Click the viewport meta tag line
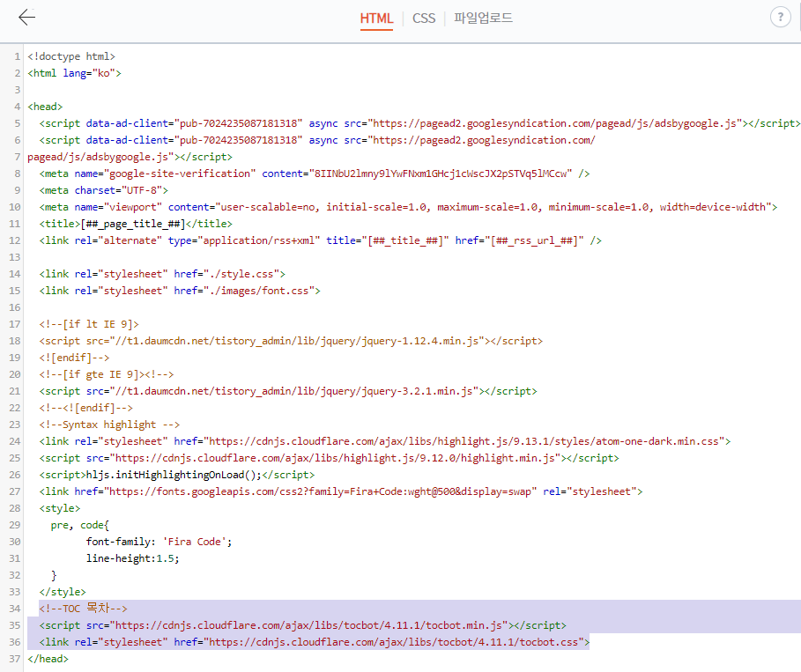This screenshot has height=672, width=801. pos(408,207)
